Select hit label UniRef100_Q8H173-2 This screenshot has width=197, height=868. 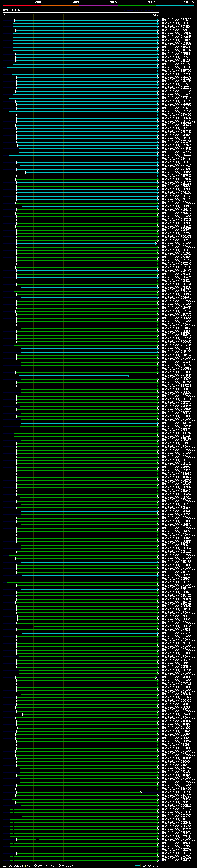pos(179,121)
